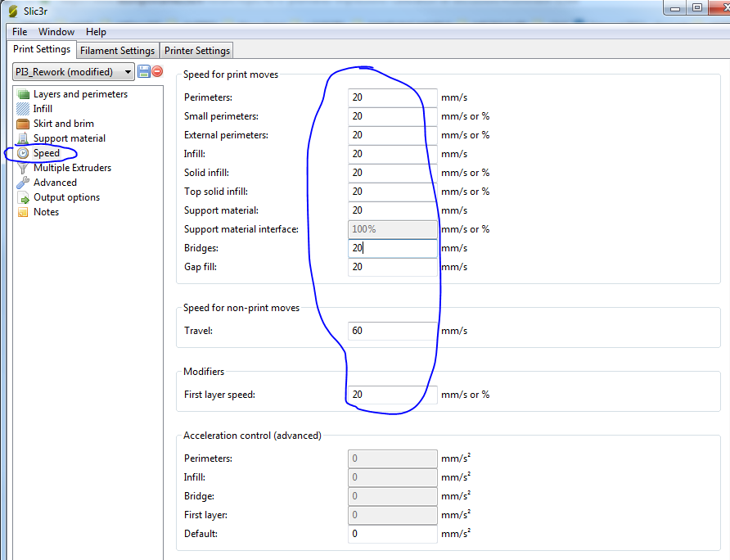Click the Infill acceleration field
730x560 pixels.
(393, 477)
